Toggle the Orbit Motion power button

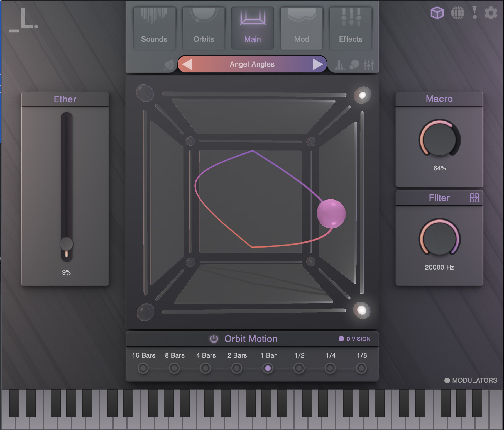point(214,339)
